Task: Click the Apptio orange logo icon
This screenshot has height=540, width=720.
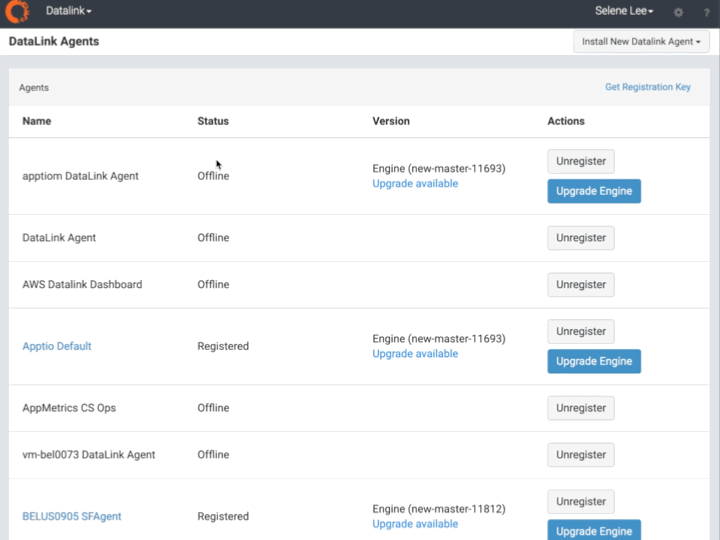Action: (x=17, y=11)
